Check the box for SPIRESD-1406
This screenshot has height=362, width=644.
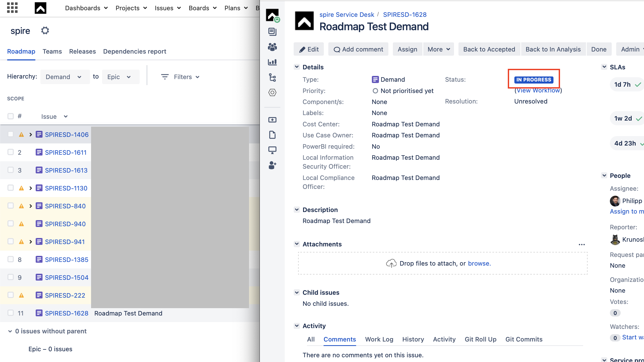(x=10, y=134)
